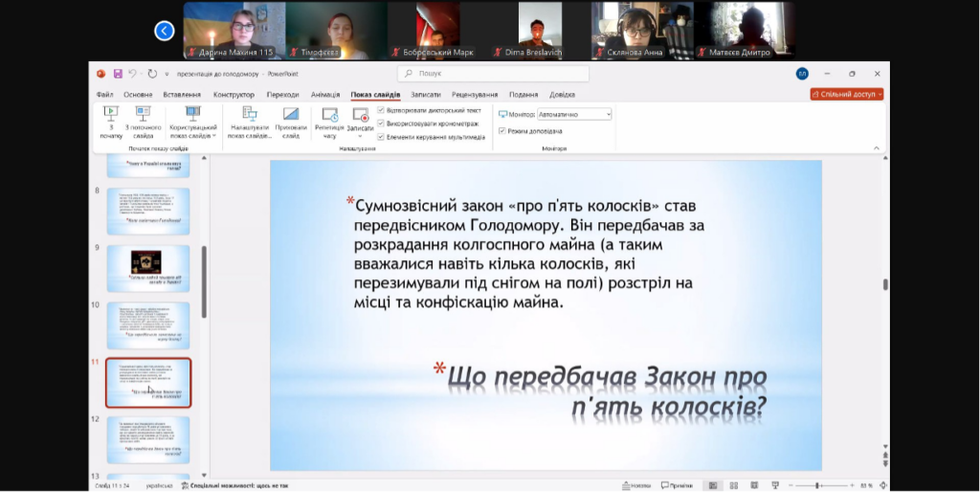Image resolution: width=980 pixels, height=492 pixels.
Task: Select slide 12 thumbnail
Action: 148,440
